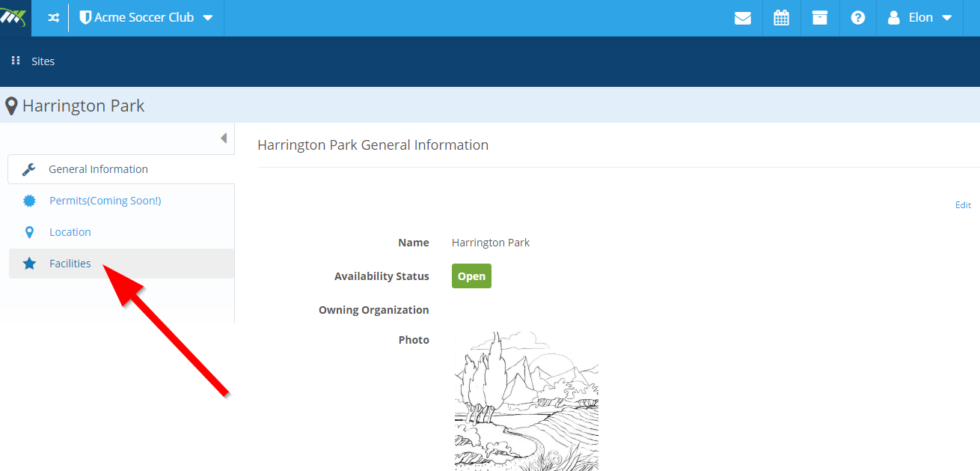Open the Location tab
This screenshot has height=471, width=980.
point(121,232)
